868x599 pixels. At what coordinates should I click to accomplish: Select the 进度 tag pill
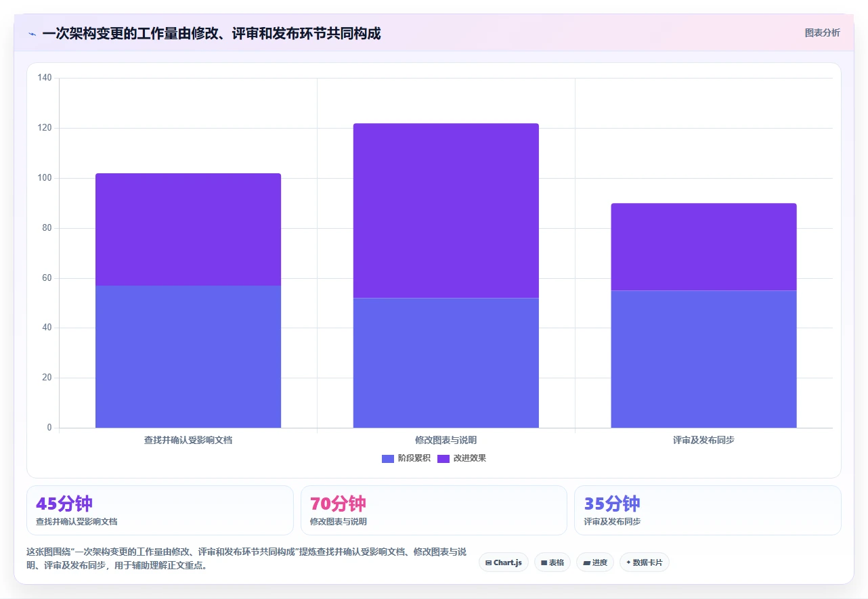[x=595, y=562]
